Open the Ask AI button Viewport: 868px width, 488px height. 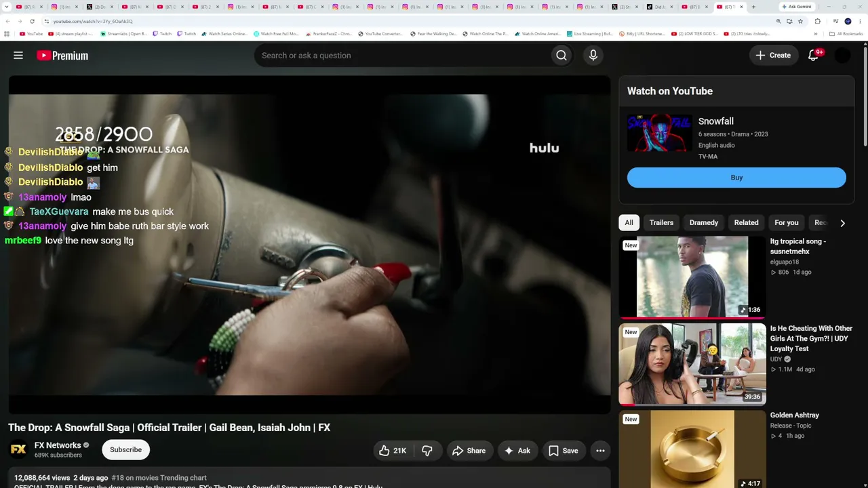click(517, 451)
